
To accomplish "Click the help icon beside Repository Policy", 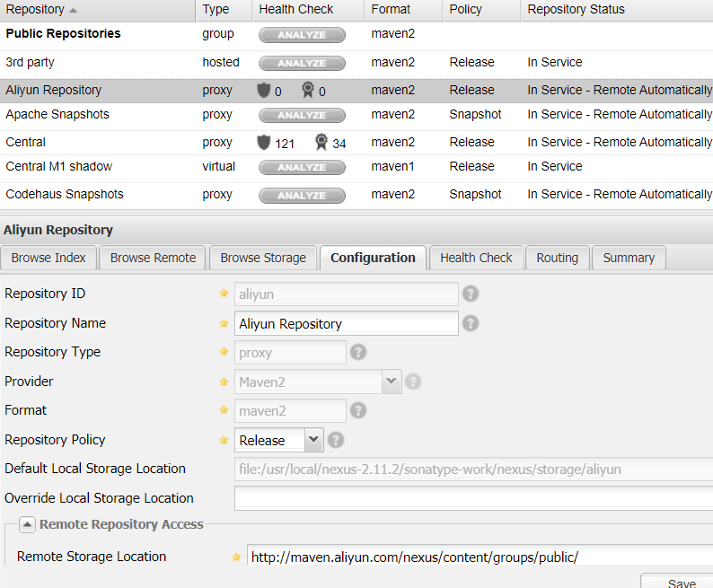I will tap(336, 440).
